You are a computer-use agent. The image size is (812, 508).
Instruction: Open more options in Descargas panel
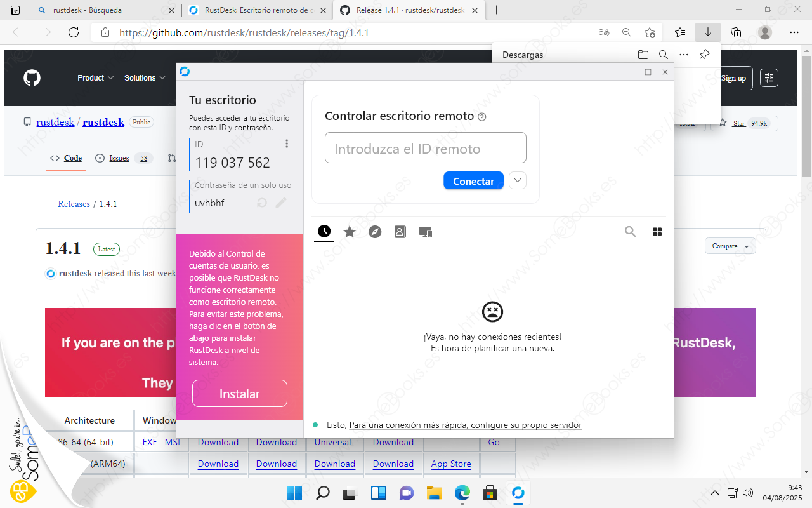pyautogui.click(x=683, y=55)
